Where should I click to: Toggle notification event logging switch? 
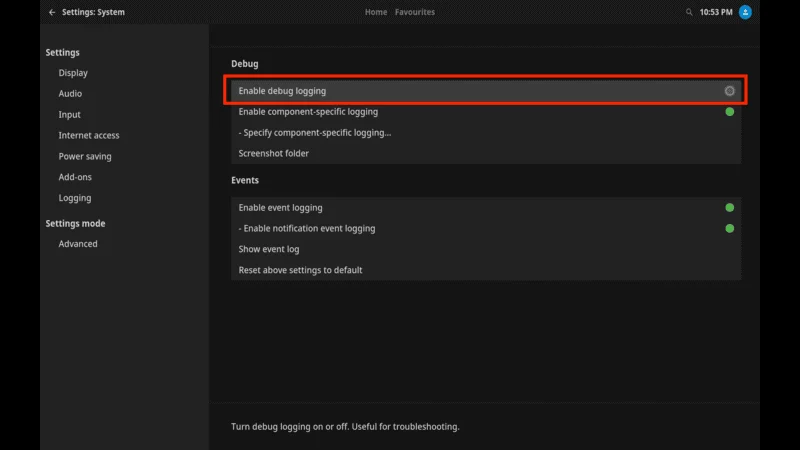[x=730, y=229]
